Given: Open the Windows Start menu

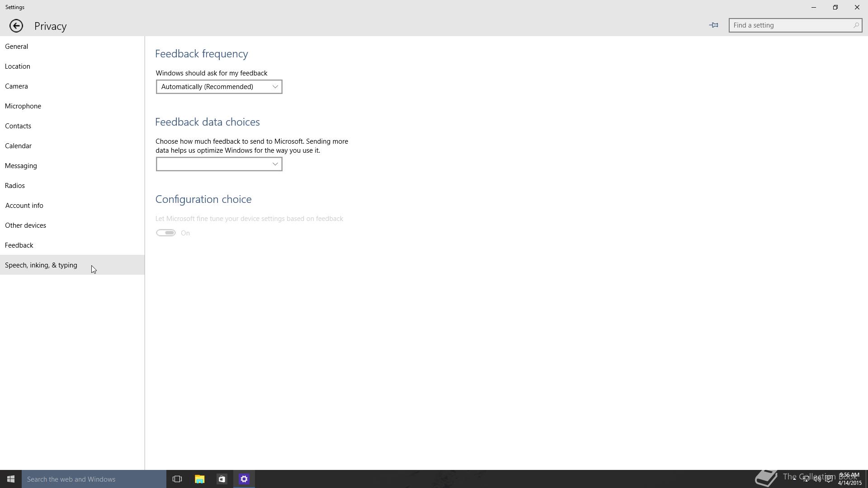Looking at the screenshot, I should [x=11, y=479].
